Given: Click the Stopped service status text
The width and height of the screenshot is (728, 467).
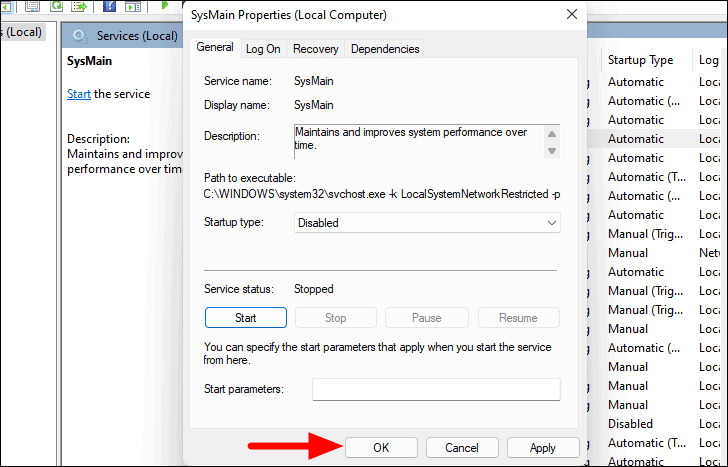Looking at the screenshot, I should (313, 289).
